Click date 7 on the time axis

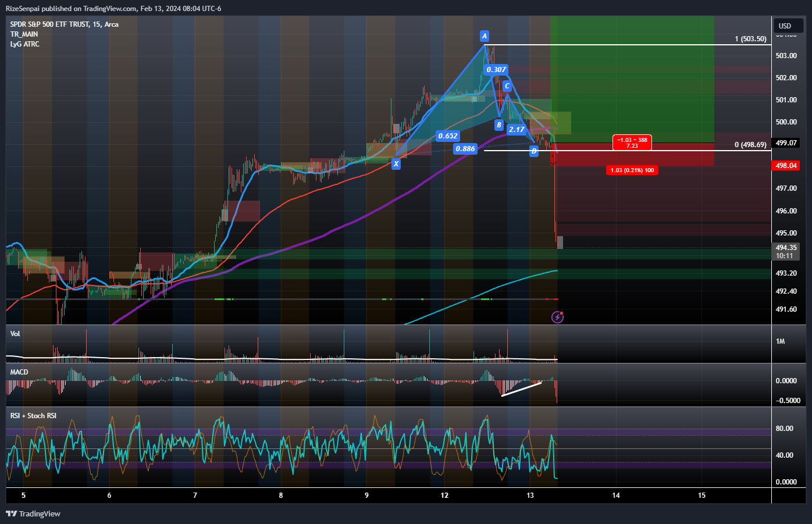[195, 496]
